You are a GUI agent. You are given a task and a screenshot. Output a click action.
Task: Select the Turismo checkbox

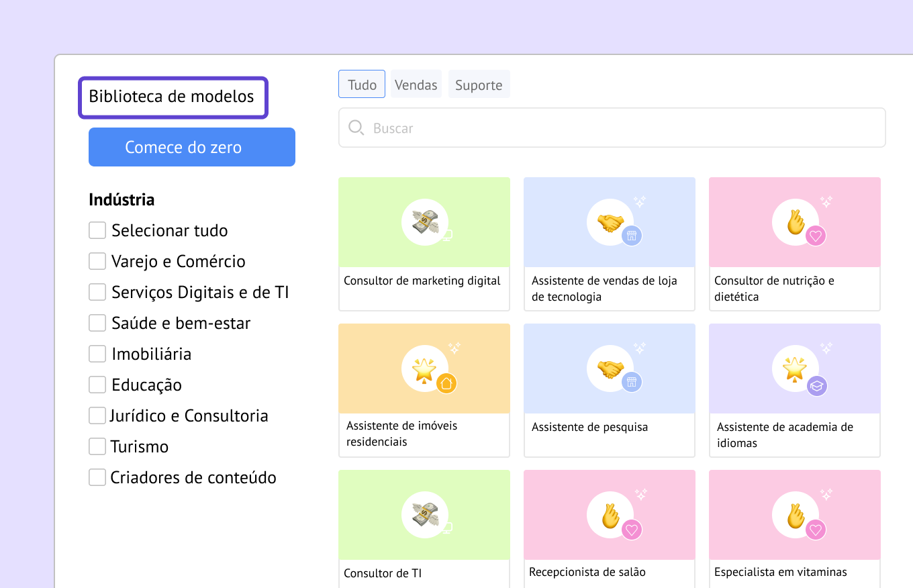[97, 446]
